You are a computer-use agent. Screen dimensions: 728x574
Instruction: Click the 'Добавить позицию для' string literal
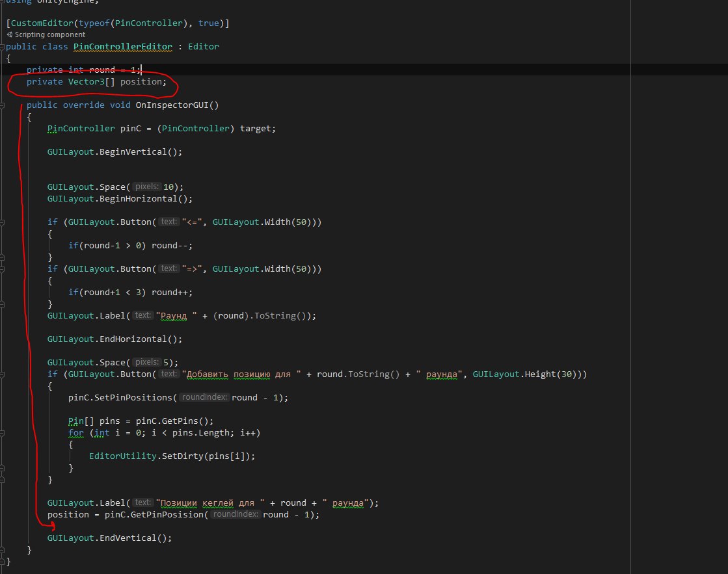point(241,374)
